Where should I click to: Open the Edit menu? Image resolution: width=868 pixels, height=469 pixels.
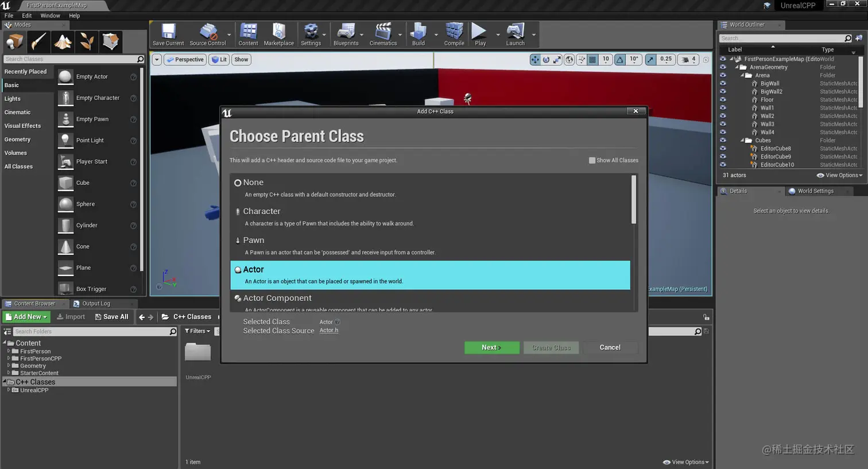26,15
